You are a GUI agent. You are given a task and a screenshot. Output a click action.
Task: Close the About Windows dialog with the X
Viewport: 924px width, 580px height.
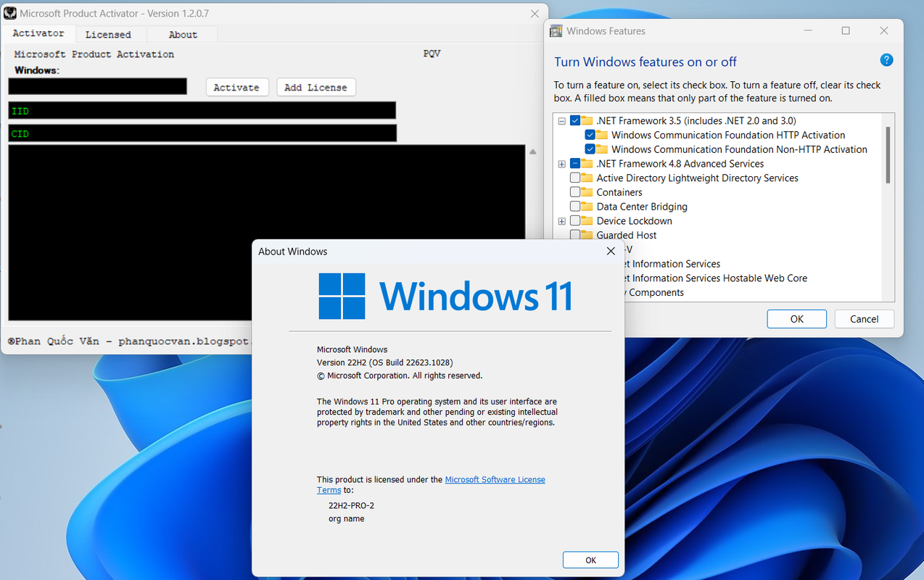[x=611, y=251]
